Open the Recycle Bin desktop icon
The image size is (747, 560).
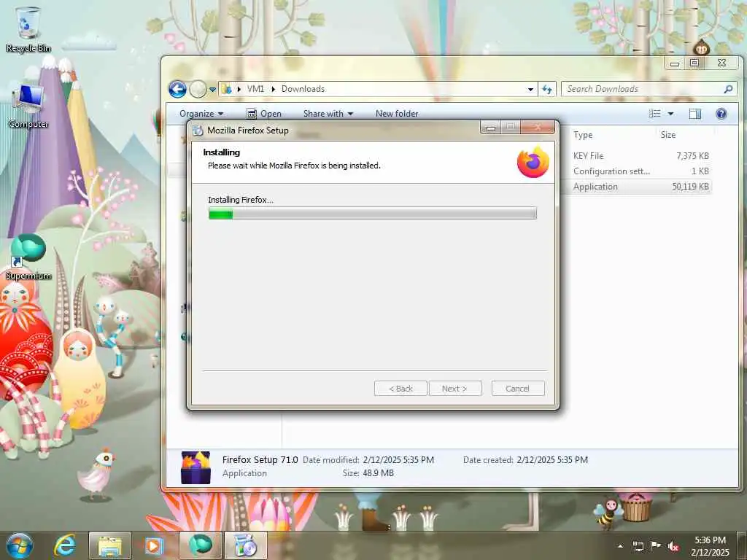[x=28, y=29]
